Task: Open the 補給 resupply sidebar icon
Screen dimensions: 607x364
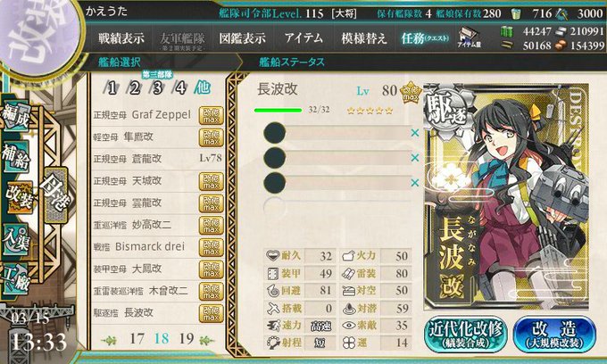Action: click(16, 156)
